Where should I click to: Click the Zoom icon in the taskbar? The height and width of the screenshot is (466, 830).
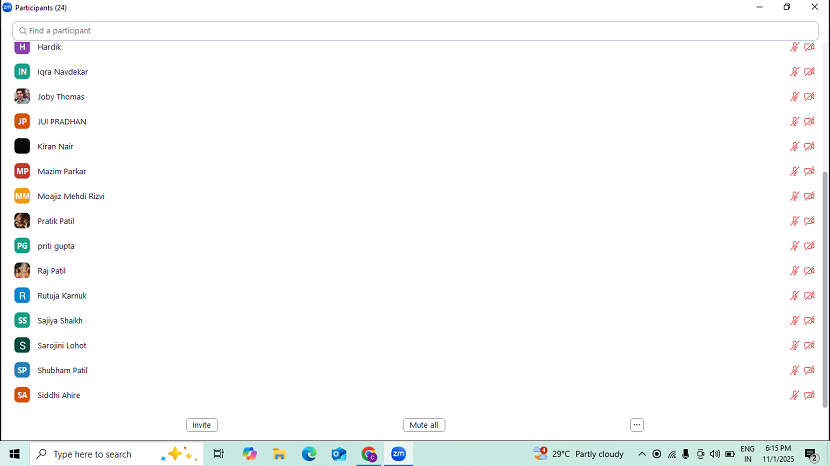coord(398,454)
